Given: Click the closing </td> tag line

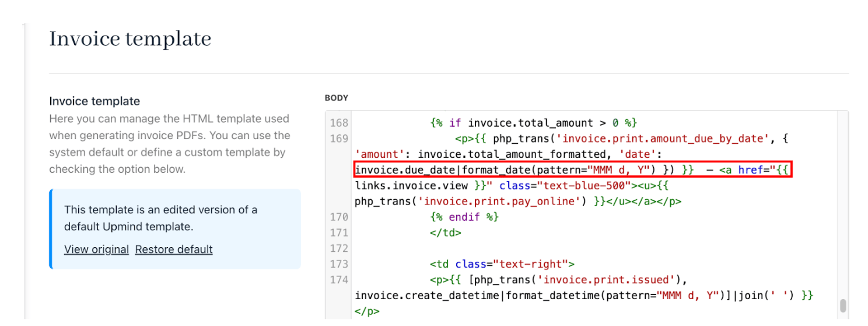Looking at the screenshot, I should 446,233.
